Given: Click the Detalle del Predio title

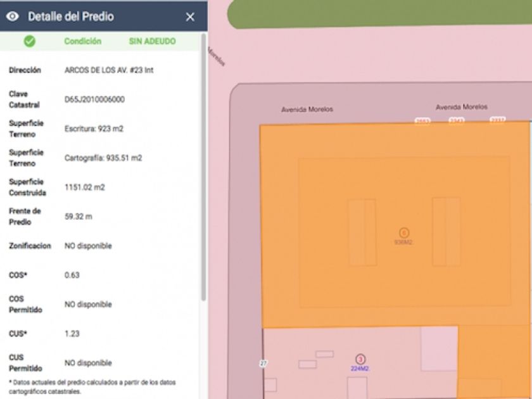Looking at the screenshot, I should pyautogui.click(x=71, y=16).
